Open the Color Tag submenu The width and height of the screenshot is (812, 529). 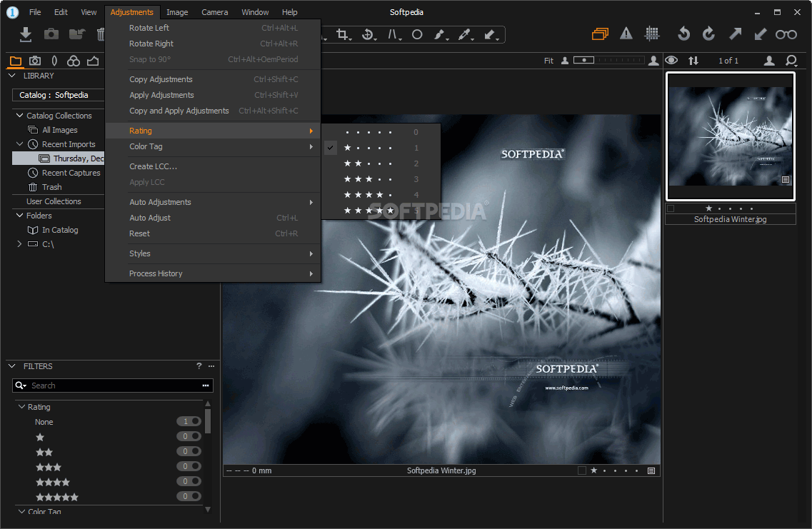(213, 146)
